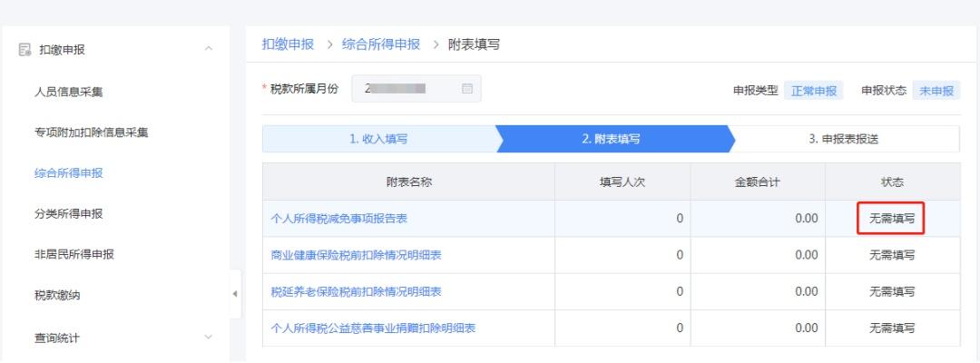Screen dimensions: 980x363
Task: Select 非居民所得申报 in sidebar
Action: click(74, 255)
